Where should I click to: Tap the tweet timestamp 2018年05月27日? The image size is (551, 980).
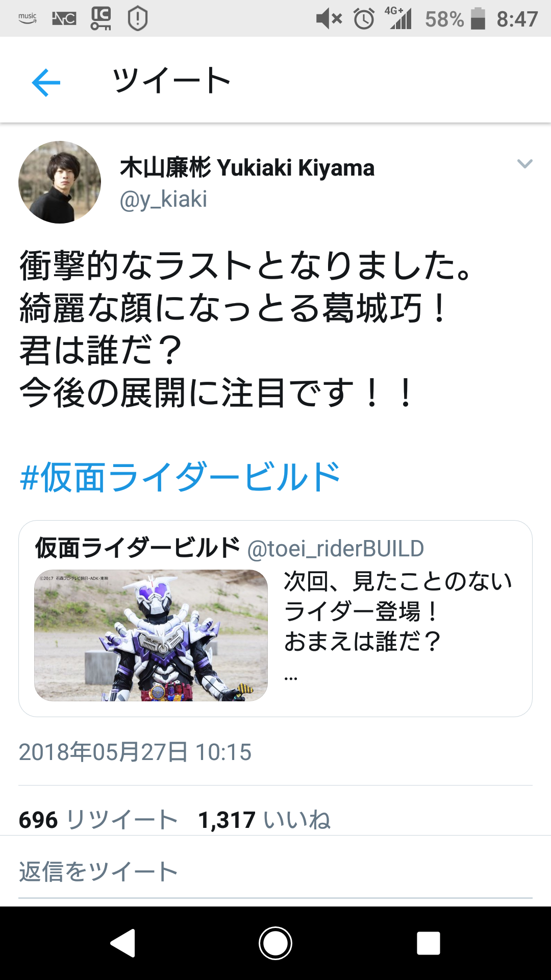pos(135,752)
